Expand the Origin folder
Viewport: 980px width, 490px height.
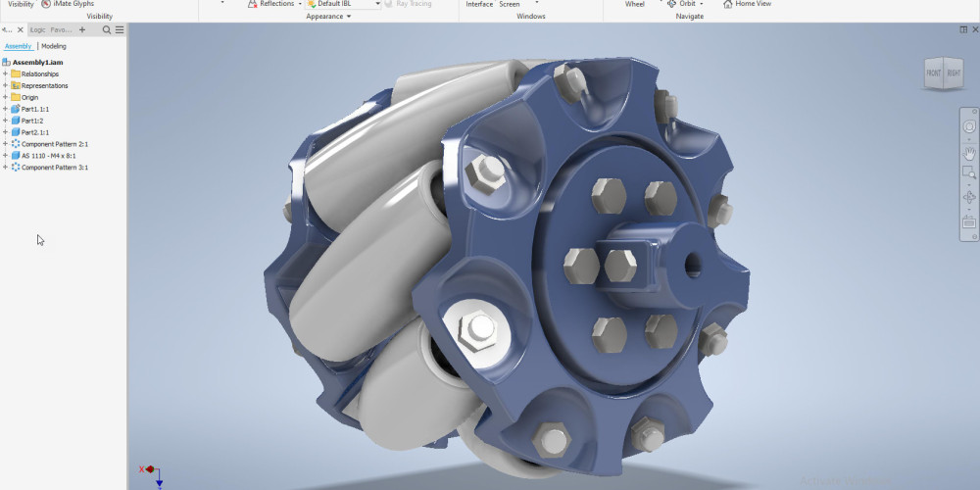pyautogui.click(x=5, y=97)
